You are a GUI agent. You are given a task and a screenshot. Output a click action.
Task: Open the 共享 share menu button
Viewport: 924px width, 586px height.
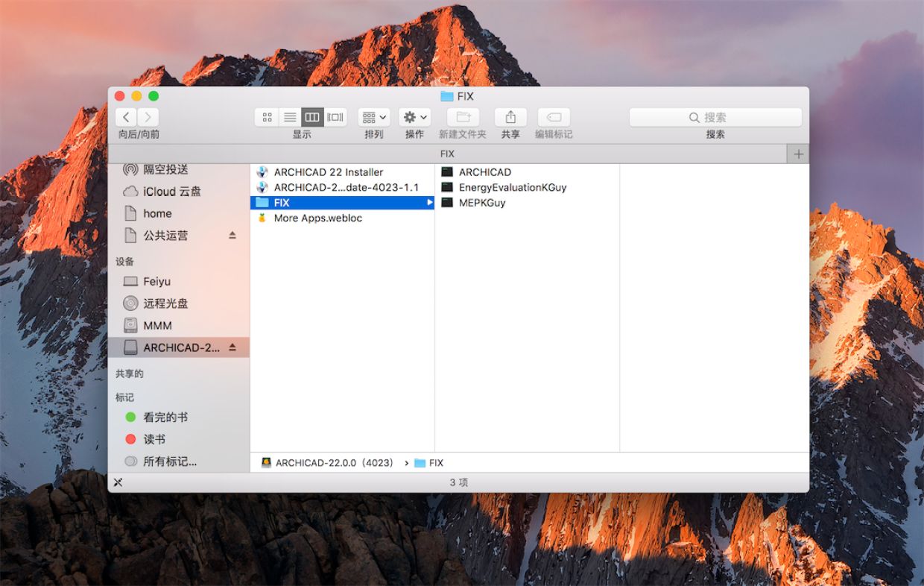(510, 117)
